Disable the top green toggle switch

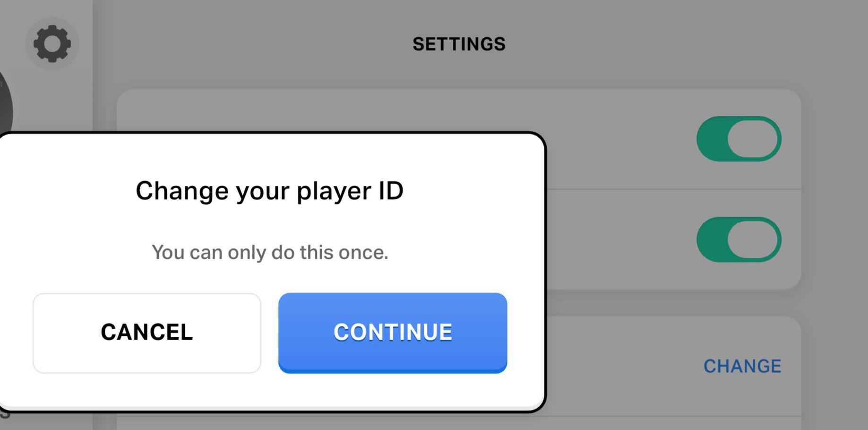coord(739,139)
